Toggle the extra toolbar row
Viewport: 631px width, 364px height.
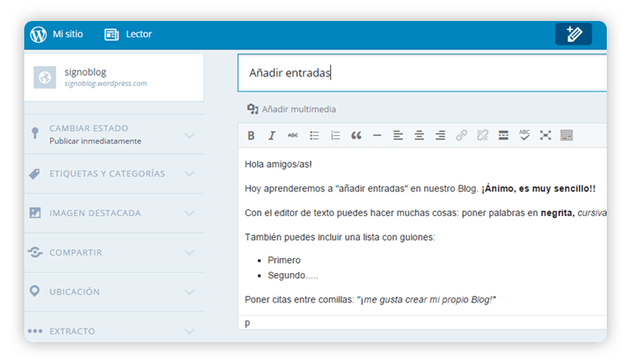[566, 135]
